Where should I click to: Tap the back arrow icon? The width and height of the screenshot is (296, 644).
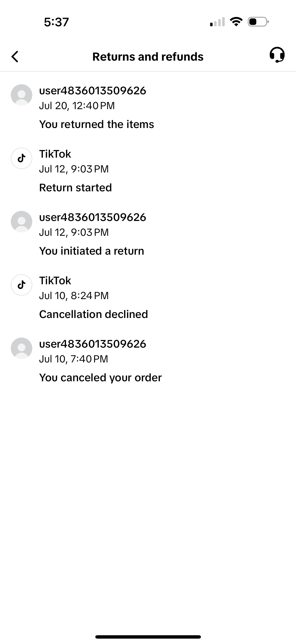coord(15,57)
